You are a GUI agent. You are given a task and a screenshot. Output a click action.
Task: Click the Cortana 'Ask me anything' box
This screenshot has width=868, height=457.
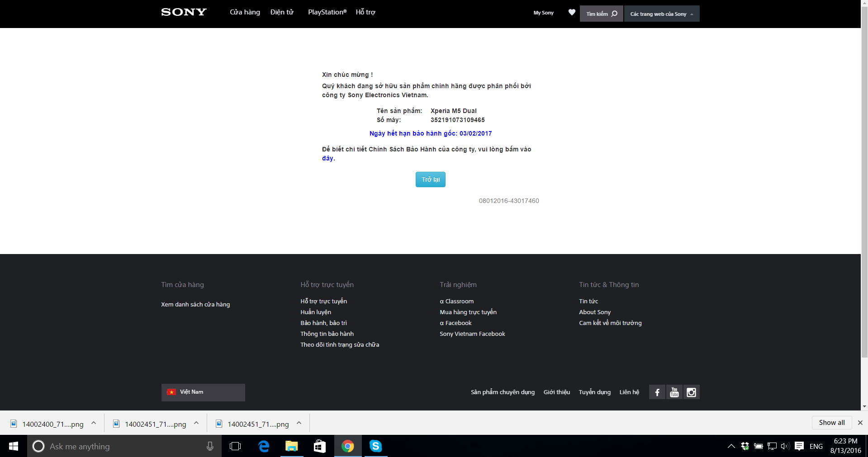[124, 446]
